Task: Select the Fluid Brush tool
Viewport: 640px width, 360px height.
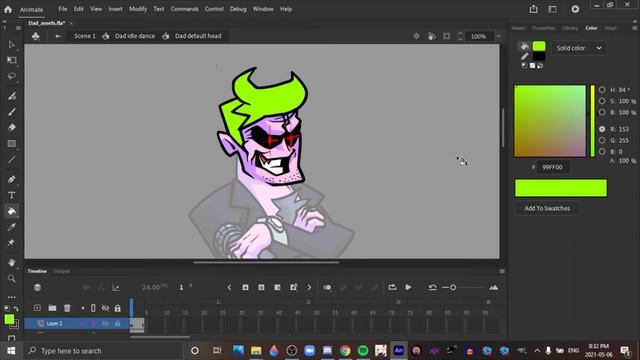Action: pyautogui.click(x=12, y=96)
